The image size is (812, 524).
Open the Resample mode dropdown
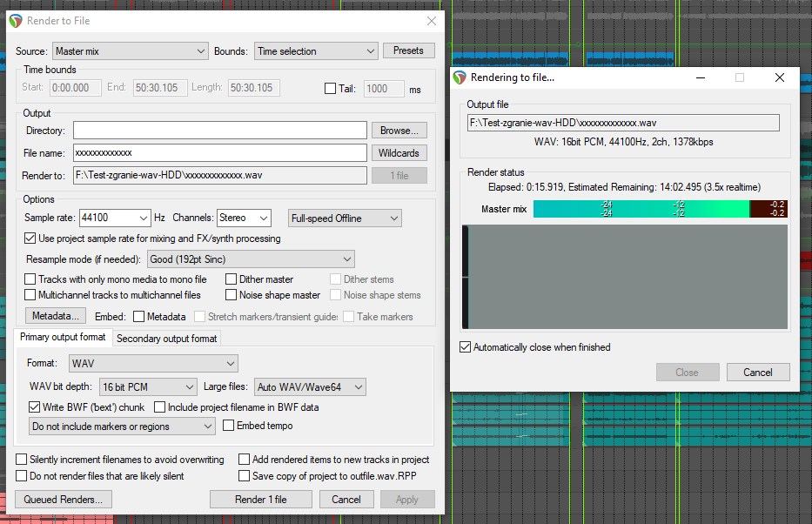(x=251, y=259)
